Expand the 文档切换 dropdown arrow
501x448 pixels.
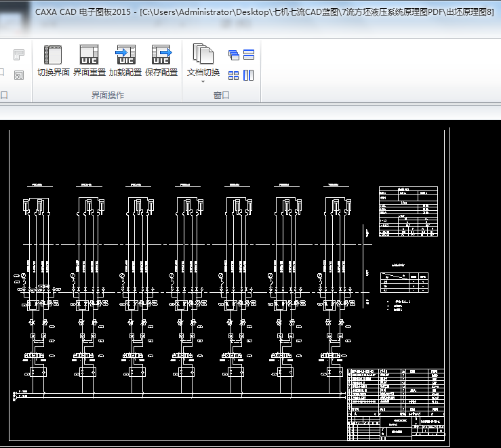[x=203, y=82]
